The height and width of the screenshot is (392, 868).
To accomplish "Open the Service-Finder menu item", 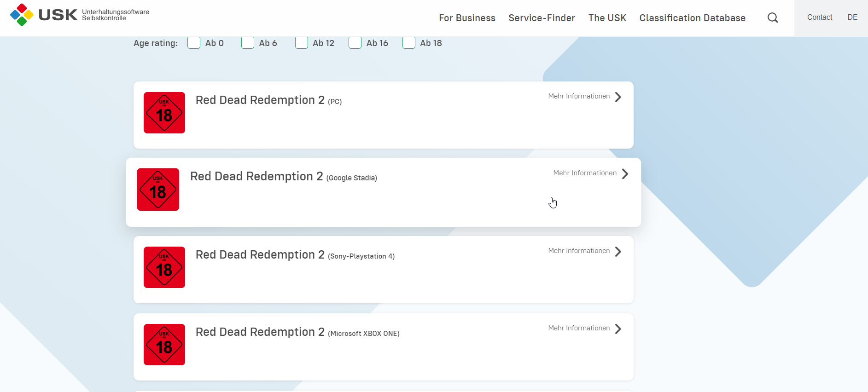I will 542,18.
